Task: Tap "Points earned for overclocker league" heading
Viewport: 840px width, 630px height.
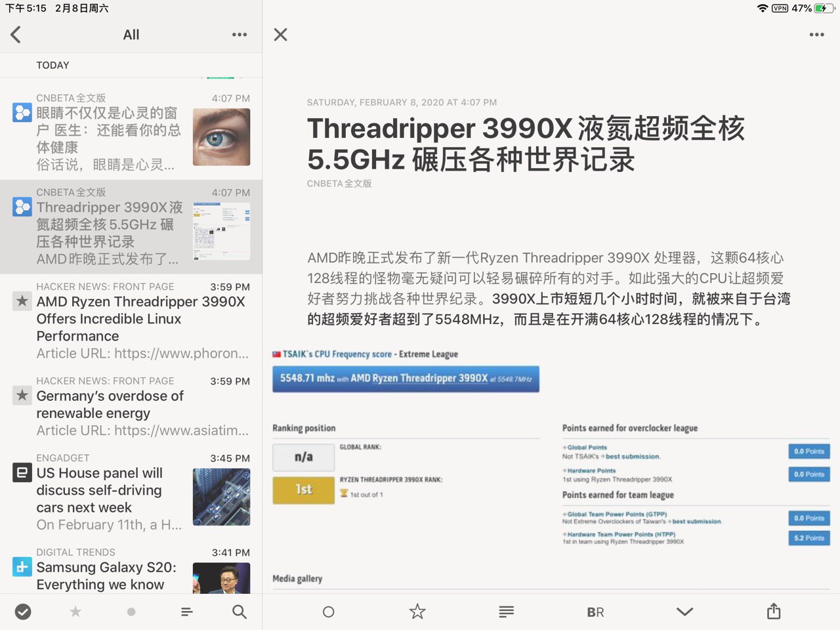Action: tap(630, 429)
